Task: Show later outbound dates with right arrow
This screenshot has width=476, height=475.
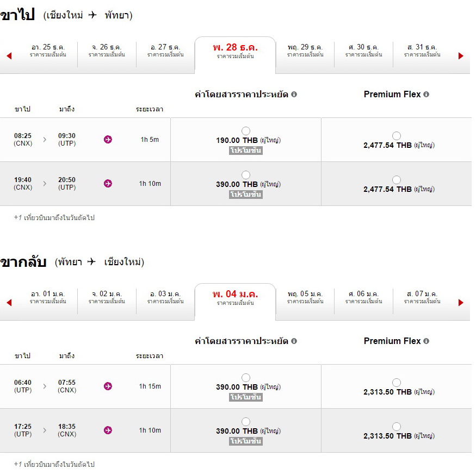Action: 461,56
